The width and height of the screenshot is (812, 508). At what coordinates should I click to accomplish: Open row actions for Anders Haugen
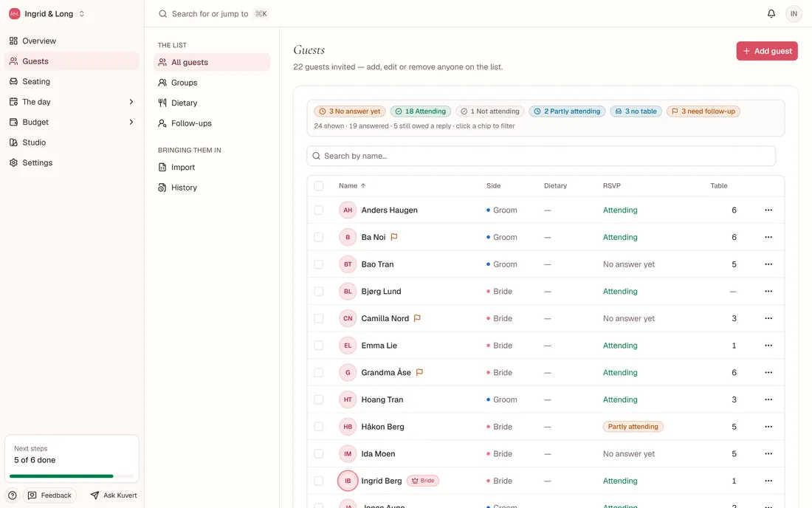768,210
